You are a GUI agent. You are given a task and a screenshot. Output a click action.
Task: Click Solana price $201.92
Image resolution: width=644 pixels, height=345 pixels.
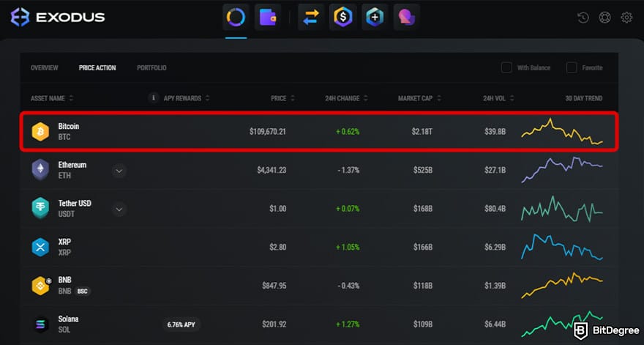(x=274, y=324)
